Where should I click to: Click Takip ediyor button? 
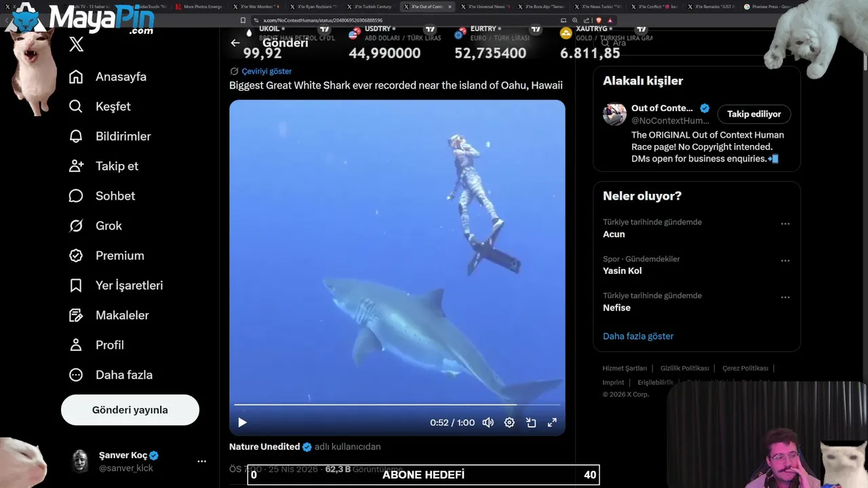tap(754, 114)
